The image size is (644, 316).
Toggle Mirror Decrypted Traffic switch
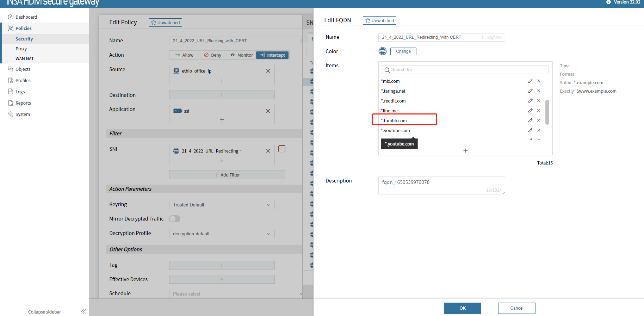tap(175, 219)
